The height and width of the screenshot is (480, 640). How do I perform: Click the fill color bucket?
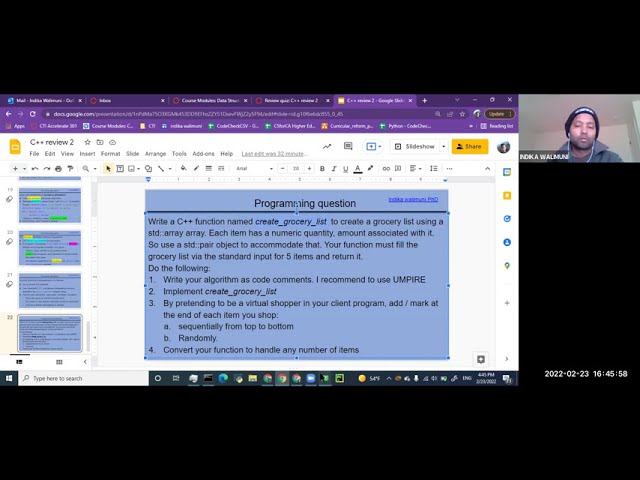click(x=184, y=168)
